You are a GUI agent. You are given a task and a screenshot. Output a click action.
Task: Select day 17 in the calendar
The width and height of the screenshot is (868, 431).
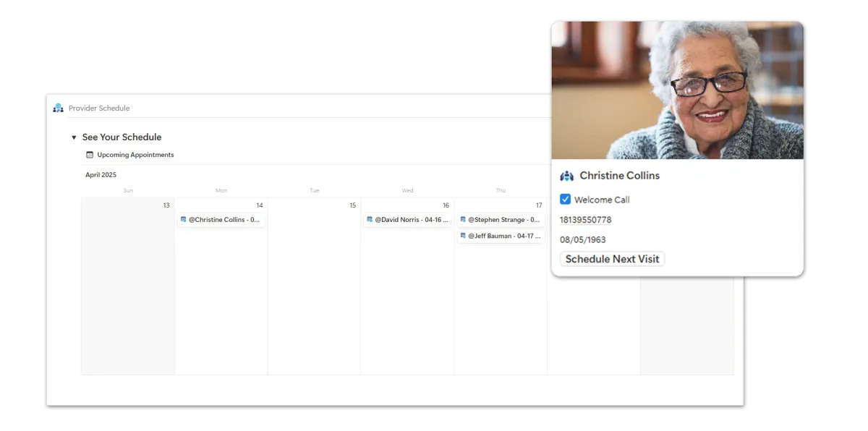pos(539,205)
